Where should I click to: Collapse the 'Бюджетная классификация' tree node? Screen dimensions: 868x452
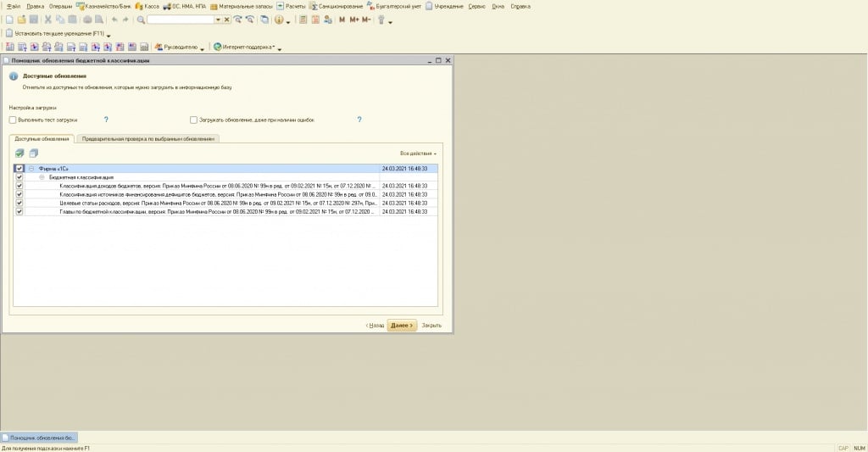(42, 177)
